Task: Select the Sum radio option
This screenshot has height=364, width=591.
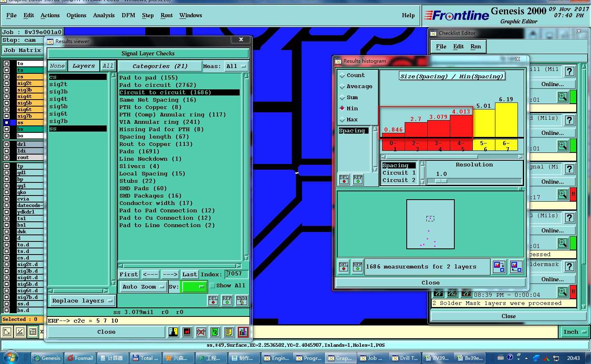Action: point(348,98)
